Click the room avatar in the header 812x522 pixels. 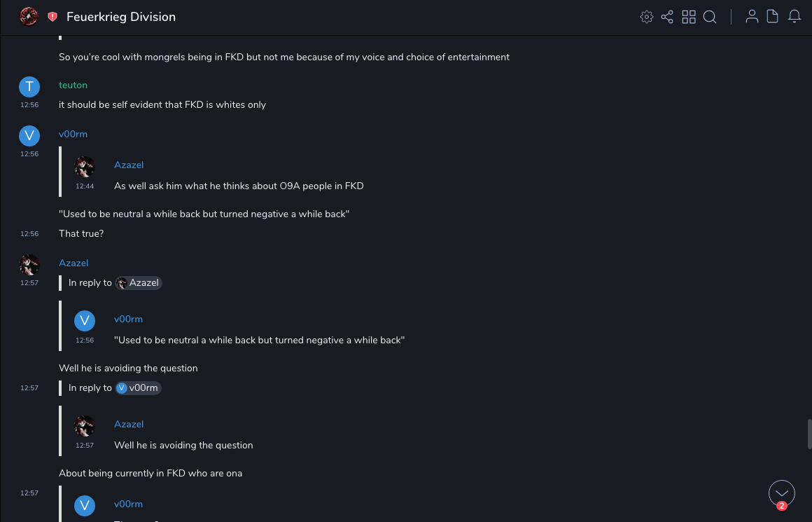coord(29,16)
